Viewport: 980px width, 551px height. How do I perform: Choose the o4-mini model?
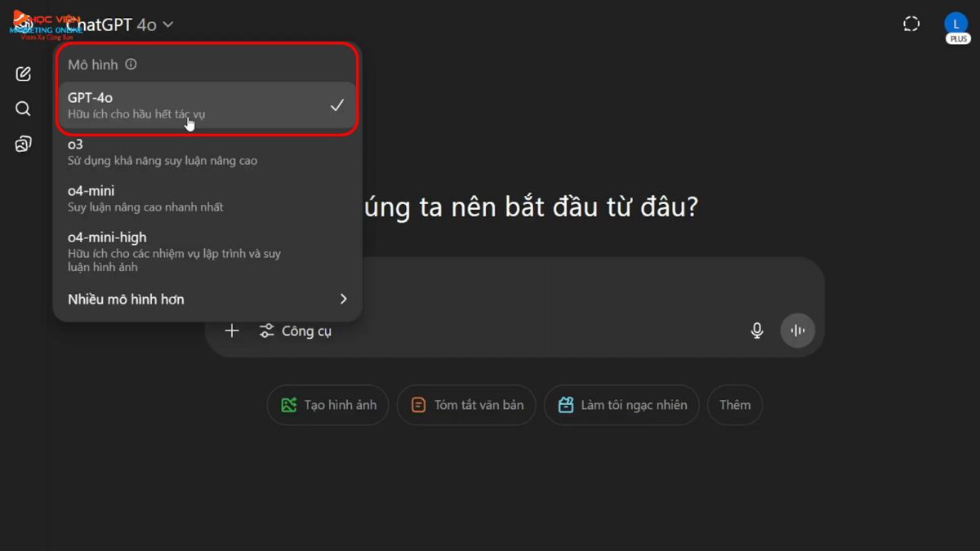pyautogui.click(x=207, y=198)
